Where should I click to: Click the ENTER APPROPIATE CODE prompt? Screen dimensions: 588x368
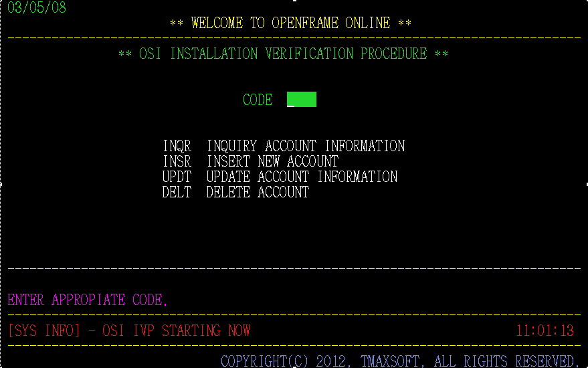[x=88, y=300]
